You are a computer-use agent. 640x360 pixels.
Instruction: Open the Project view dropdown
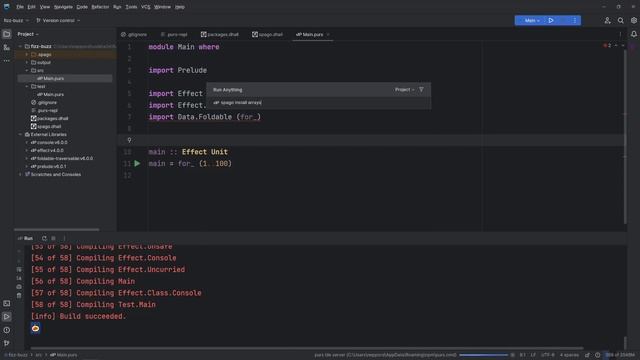click(x=28, y=34)
